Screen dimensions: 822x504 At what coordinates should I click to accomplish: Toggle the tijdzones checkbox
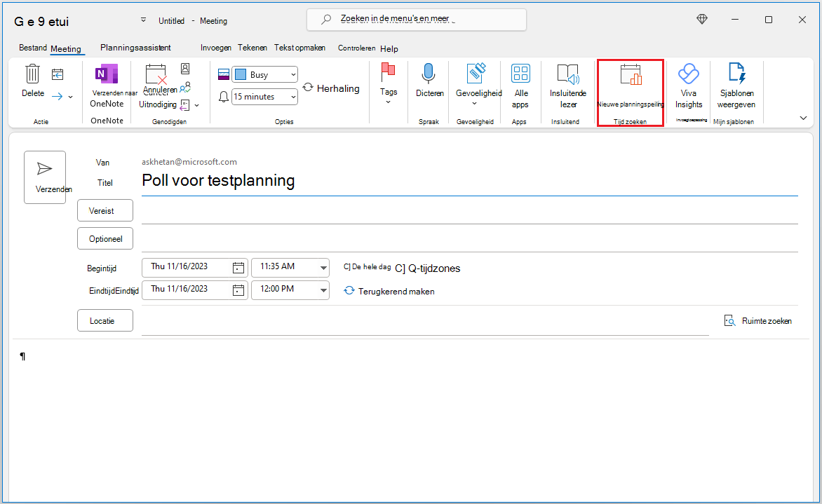tap(400, 268)
